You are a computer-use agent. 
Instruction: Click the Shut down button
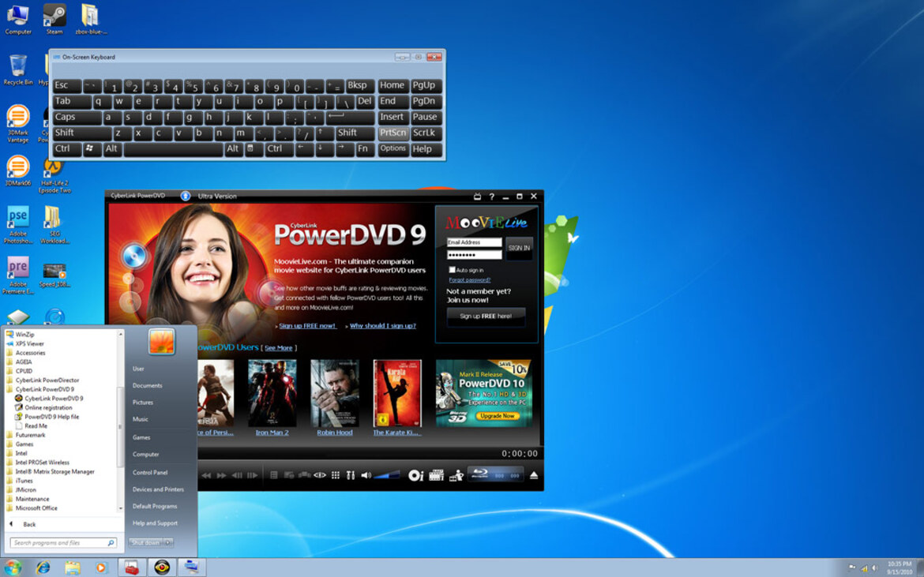tap(145, 543)
